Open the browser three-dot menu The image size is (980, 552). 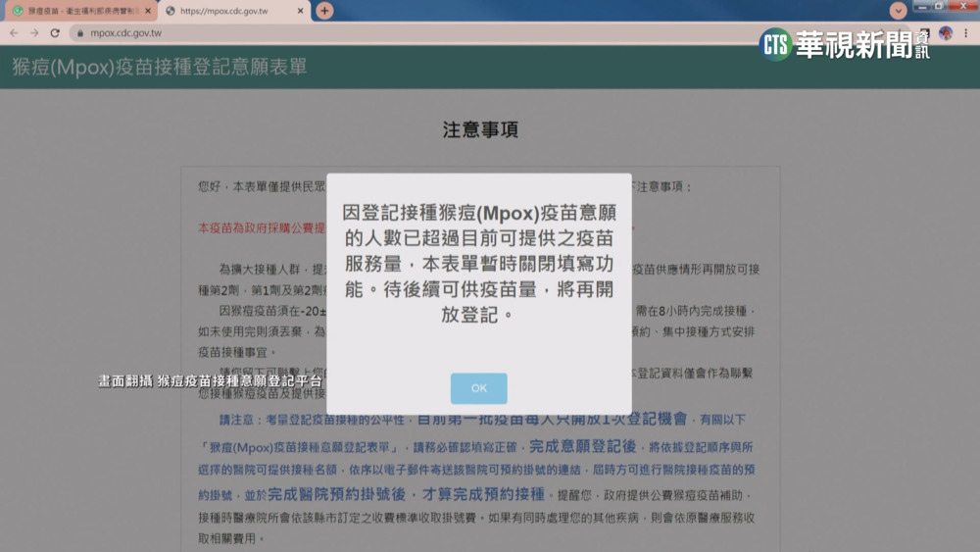click(x=966, y=33)
